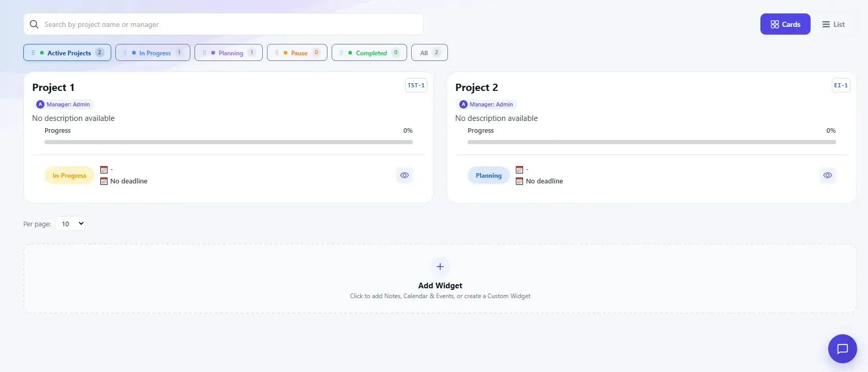Switch to Cards view
868x372 pixels.
coord(785,24)
